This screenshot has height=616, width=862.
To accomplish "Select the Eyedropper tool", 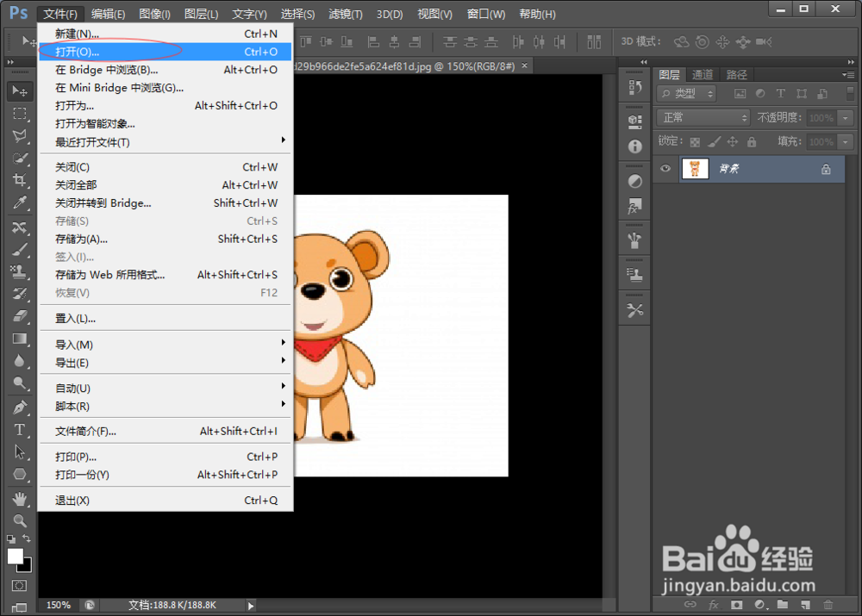I will (x=20, y=202).
